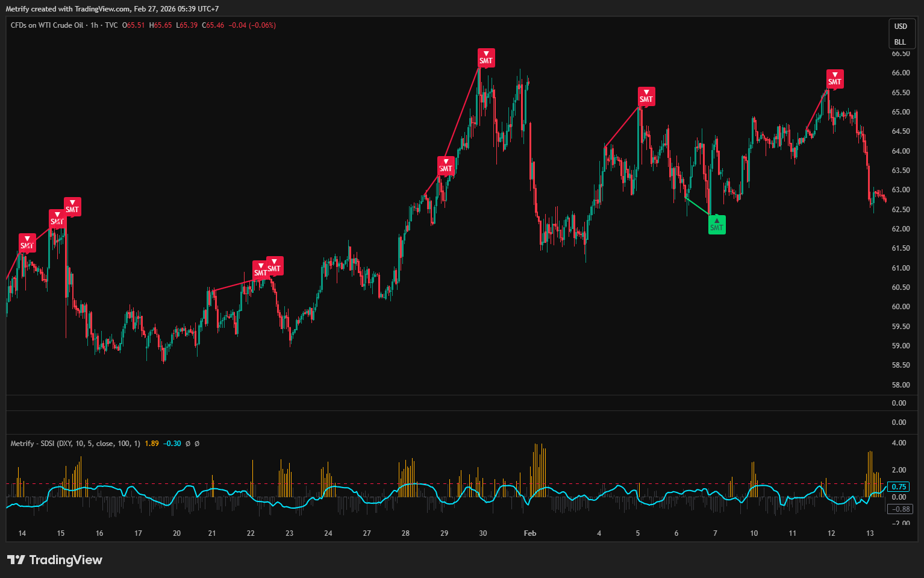Viewport: 924px width, 578px height.
Task: Click the 66.00 price axis label
Action: [x=901, y=73]
